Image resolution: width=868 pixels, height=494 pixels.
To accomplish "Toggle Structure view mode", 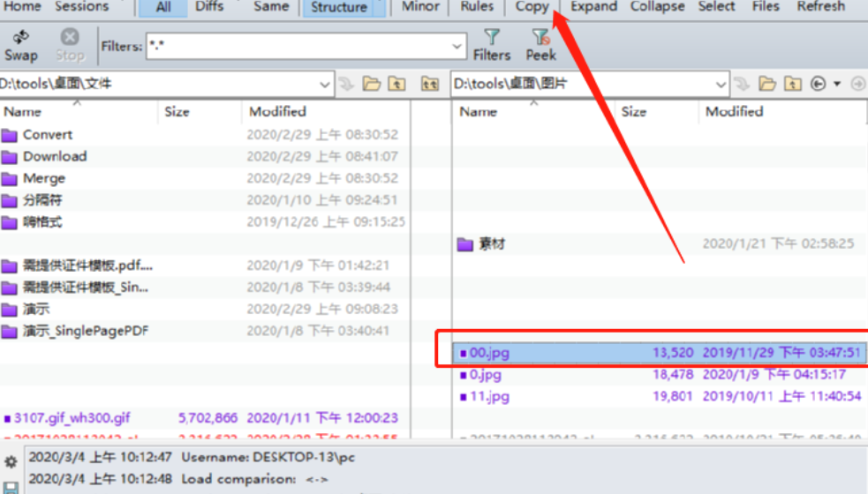I will (x=339, y=7).
